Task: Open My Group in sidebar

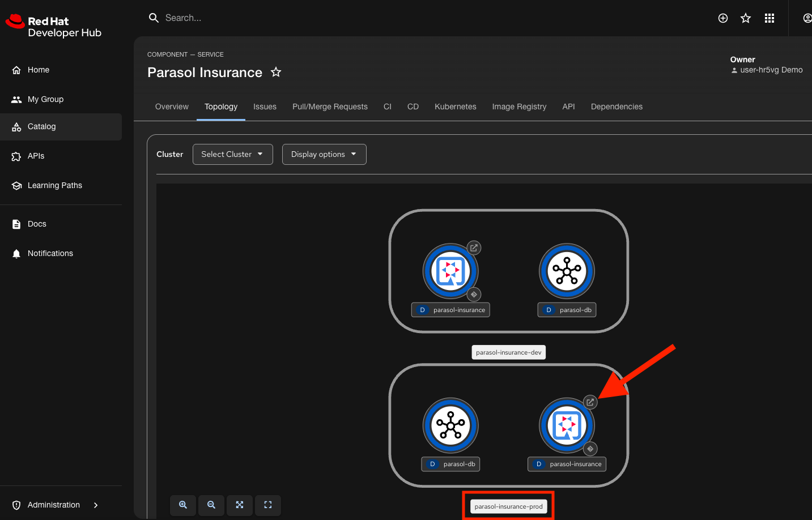Action: tap(61, 99)
